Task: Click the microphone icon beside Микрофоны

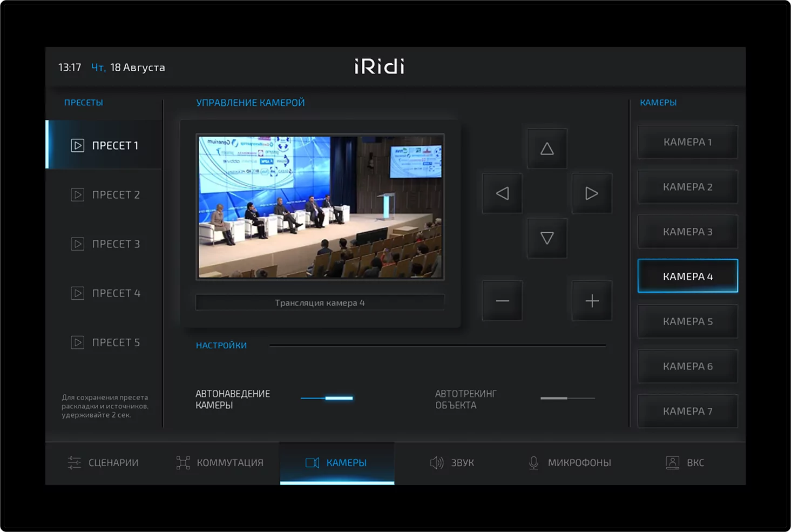Action: point(533,462)
